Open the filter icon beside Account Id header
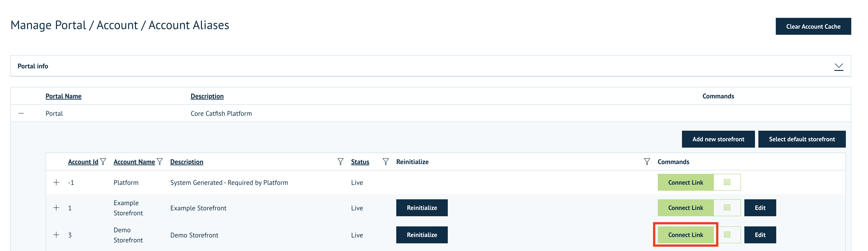This screenshot has width=868, height=251. coord(103,161)
